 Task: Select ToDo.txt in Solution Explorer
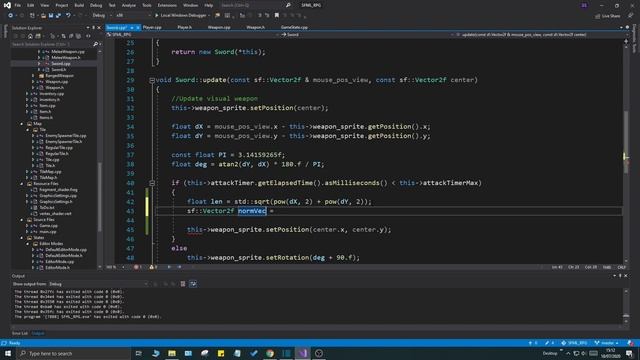point(47,208)
